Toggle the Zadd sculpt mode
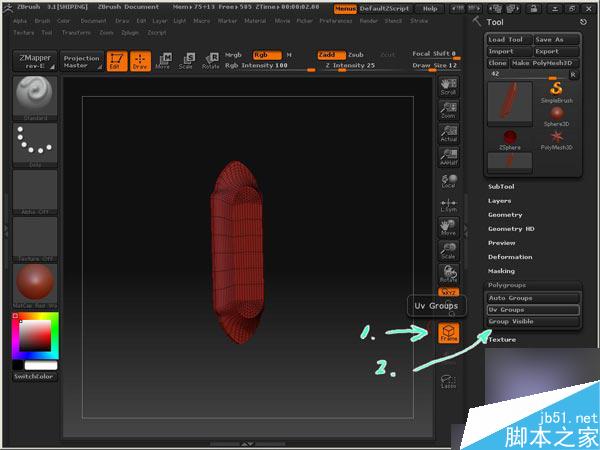600x450 pixels. [331, 55]
